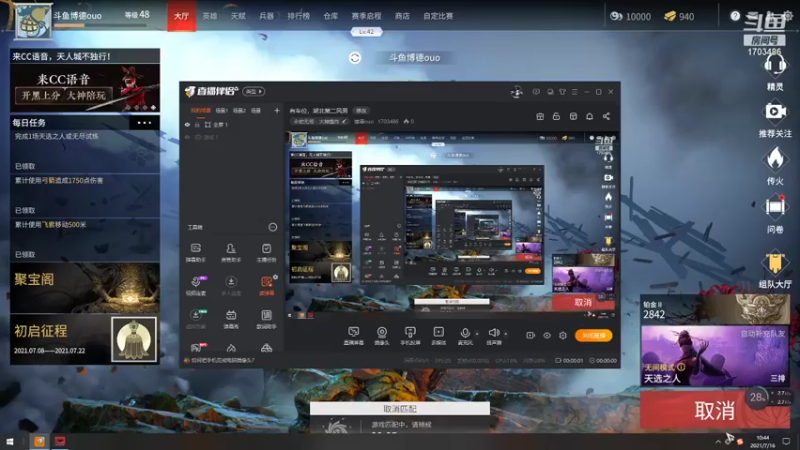
Task: Open microphone-shaped tool with purple badge
Action: click(x=196, y=285)
